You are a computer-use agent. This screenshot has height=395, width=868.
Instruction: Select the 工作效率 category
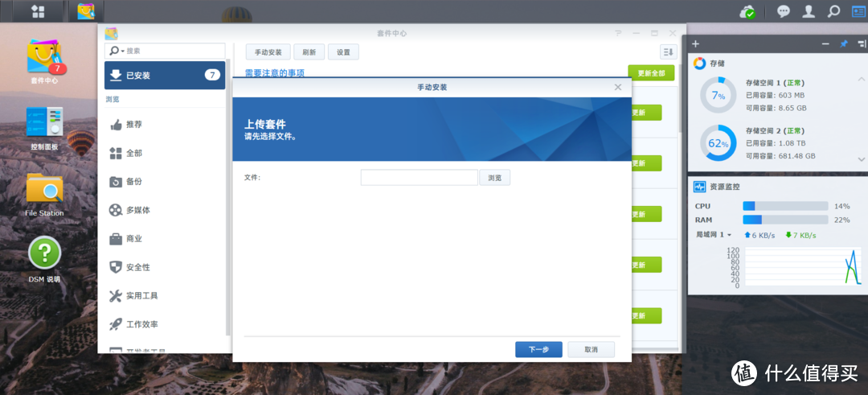165,324
